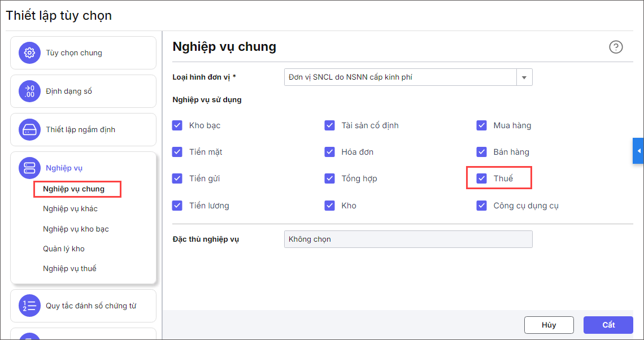
Task: Open Nghiệp vụ kho bạc submenu item
Action: (x=76, y=229)
